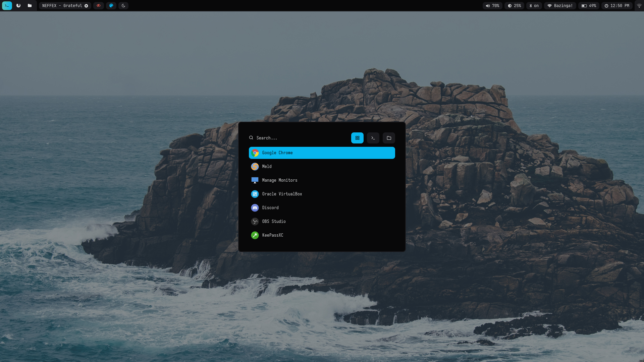Open the 12:50 PM clock module
The width and height of the screenshot is (644, 362).
click(617, 6)
